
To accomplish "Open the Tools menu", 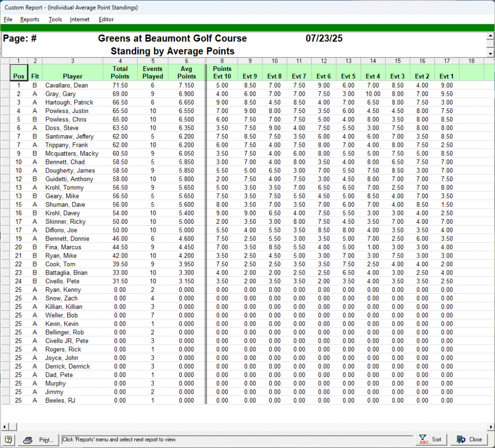I will pyautogui.click(x=55, y=19).
